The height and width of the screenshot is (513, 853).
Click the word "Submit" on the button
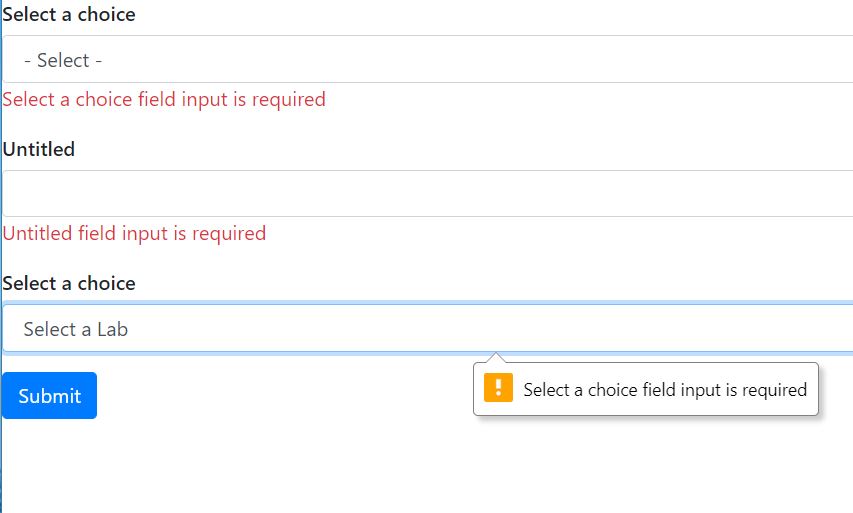coord(49,396)
